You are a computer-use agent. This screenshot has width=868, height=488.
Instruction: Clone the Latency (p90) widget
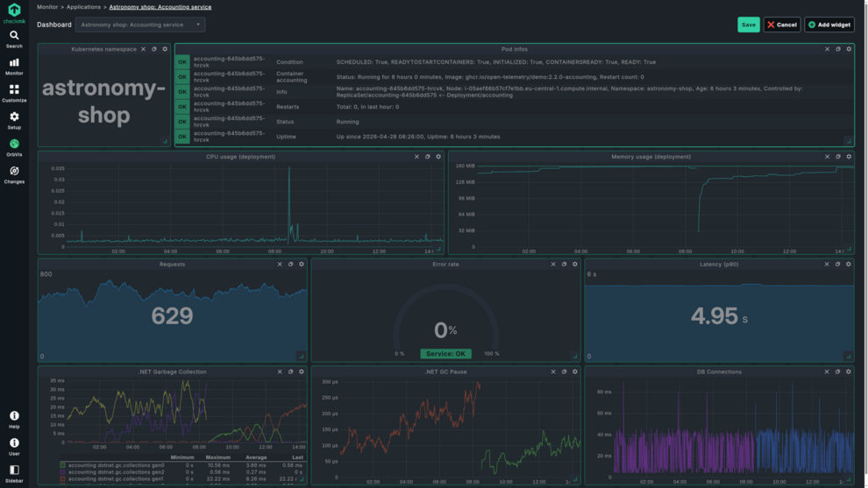click(x=837, y=265)
